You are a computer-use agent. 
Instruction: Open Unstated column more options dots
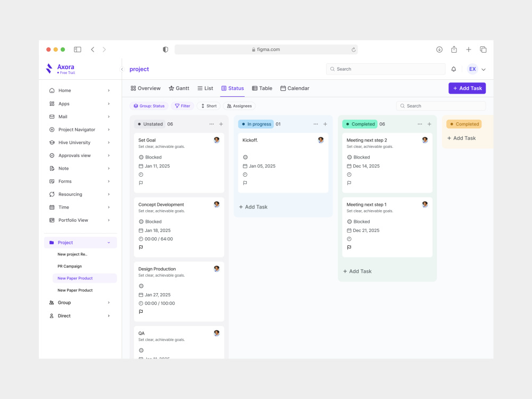pyautogui.click(x=212, y=124)
